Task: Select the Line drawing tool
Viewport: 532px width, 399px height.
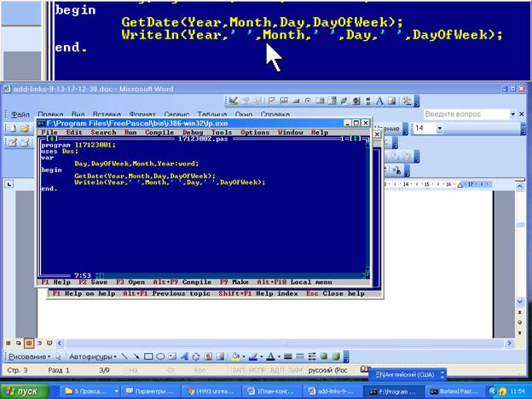Action: pyautogui.click(x=124, y=356)
